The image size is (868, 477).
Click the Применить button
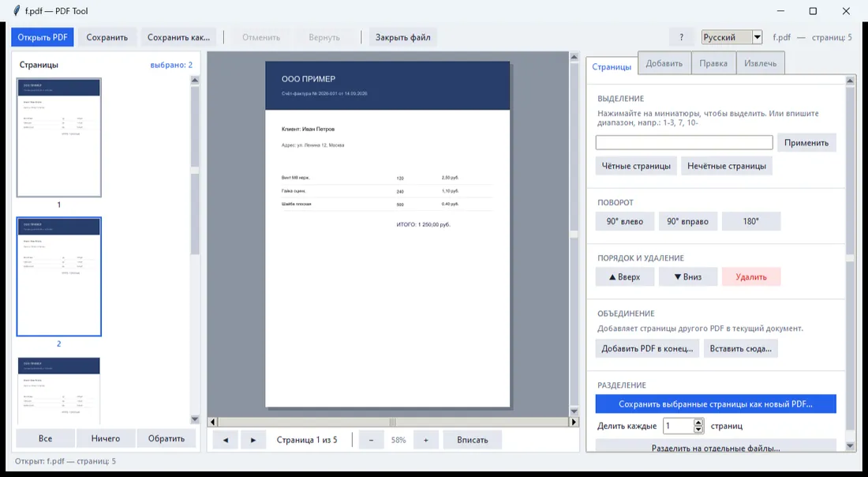coord(806,142)
